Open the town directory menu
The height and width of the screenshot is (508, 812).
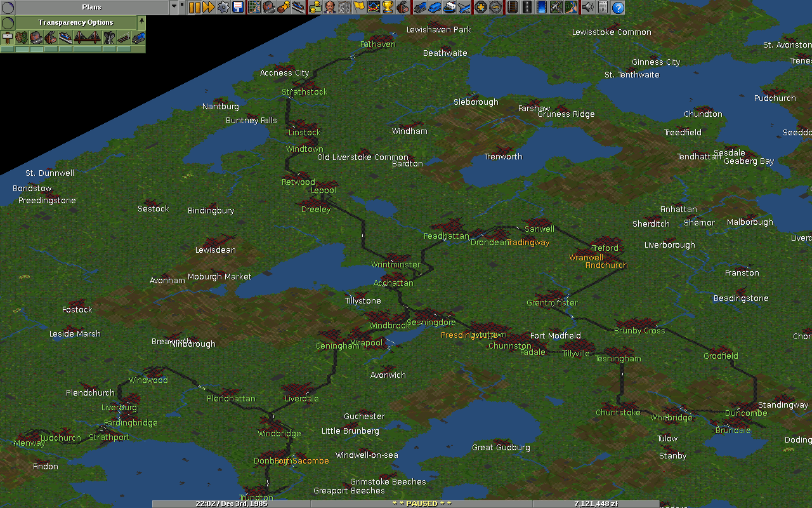pyautogui.click(x=269, y=8)
